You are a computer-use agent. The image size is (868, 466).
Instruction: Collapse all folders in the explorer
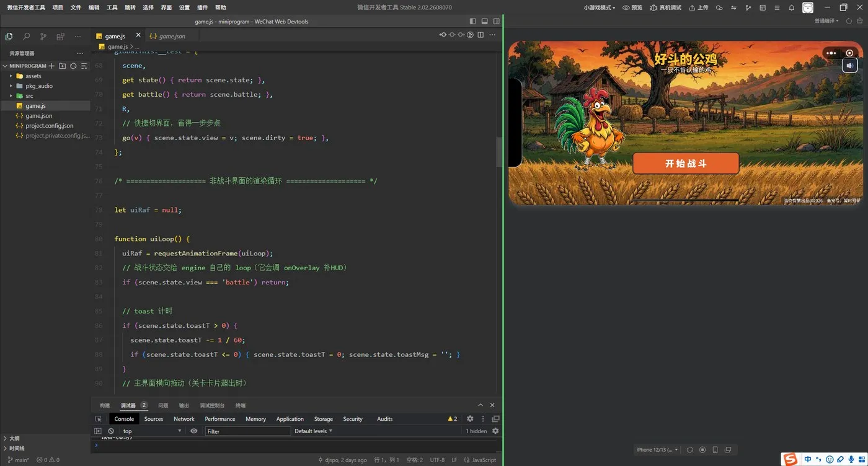(84, 66)
